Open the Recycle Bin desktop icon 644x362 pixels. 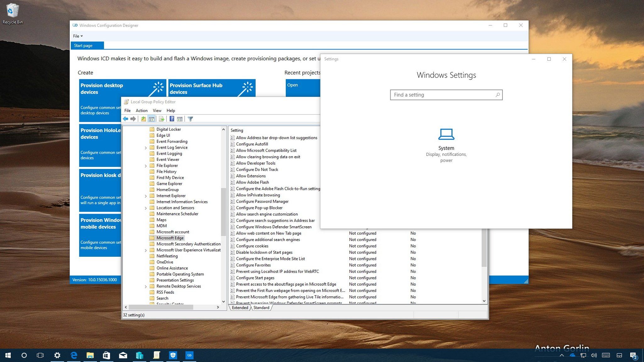pos(13,14)
